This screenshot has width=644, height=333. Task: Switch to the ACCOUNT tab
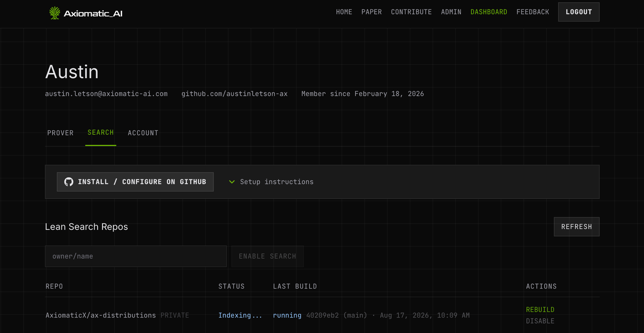[143, 133]
